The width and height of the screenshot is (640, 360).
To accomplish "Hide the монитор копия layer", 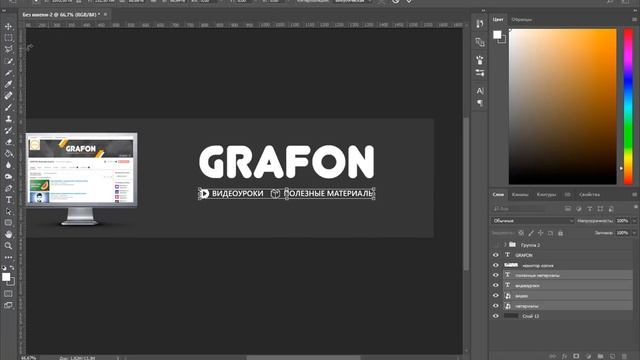I will pyautogui.click(x=496, y=265).
